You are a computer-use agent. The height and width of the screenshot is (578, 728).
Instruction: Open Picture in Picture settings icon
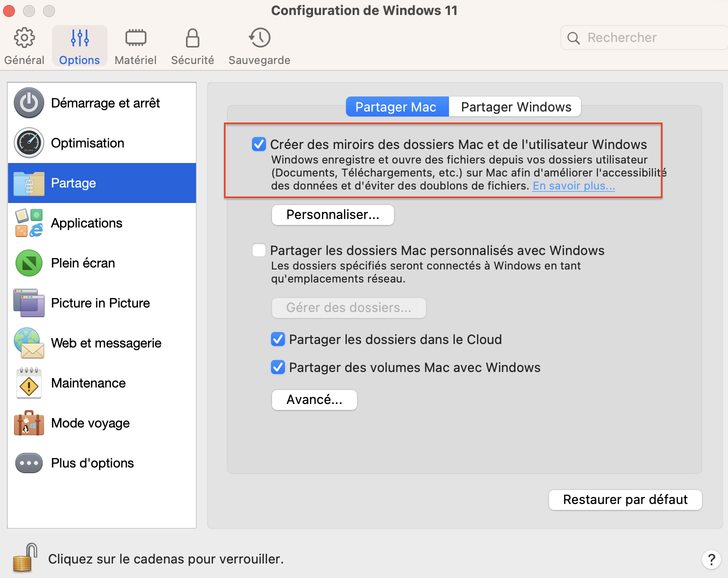click(x=29, y=303)
